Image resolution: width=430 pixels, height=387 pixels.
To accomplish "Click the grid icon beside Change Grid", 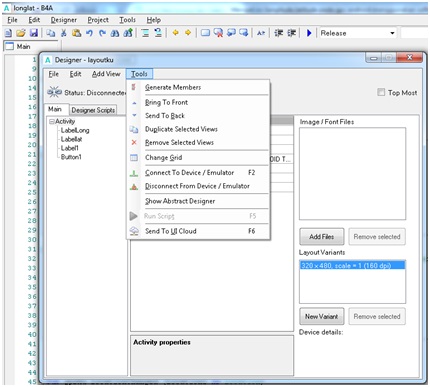I will pos(134,158).
